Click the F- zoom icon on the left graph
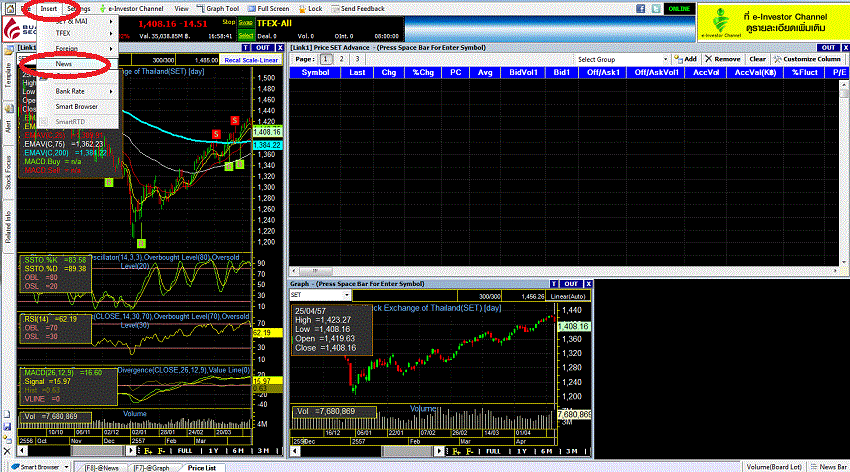The width and height of the screenshot is (850, 472). 161,451
